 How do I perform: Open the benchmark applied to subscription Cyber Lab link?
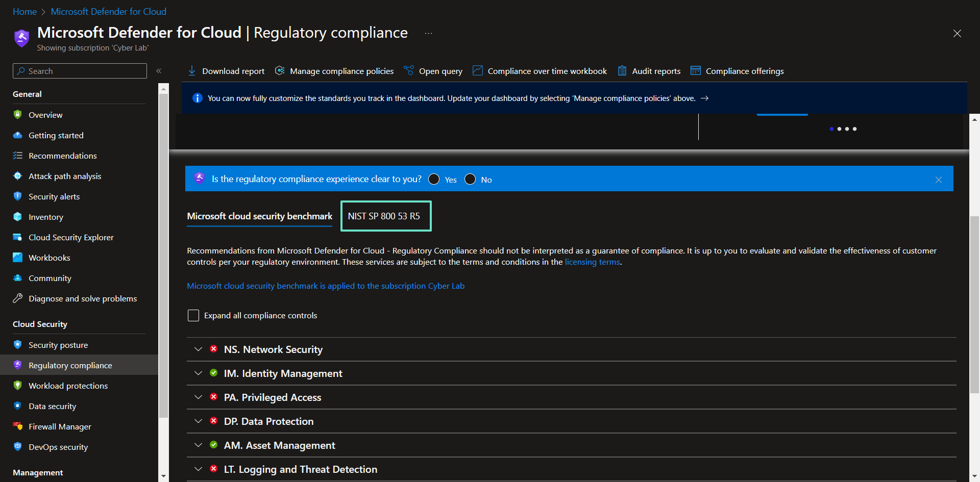tap(326, 286)
